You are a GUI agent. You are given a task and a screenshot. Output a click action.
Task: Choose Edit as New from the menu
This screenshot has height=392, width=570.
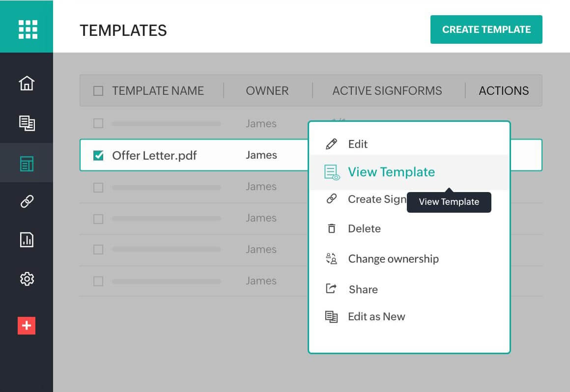pyautogui.click(x=376, y=316)
